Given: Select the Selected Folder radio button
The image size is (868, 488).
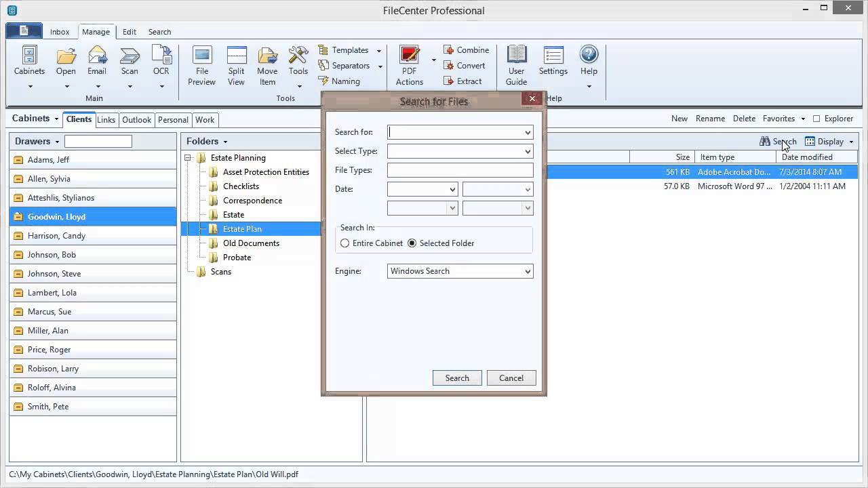Looking at the screenshot, I should pyautogui.click(x=412, y=243).
